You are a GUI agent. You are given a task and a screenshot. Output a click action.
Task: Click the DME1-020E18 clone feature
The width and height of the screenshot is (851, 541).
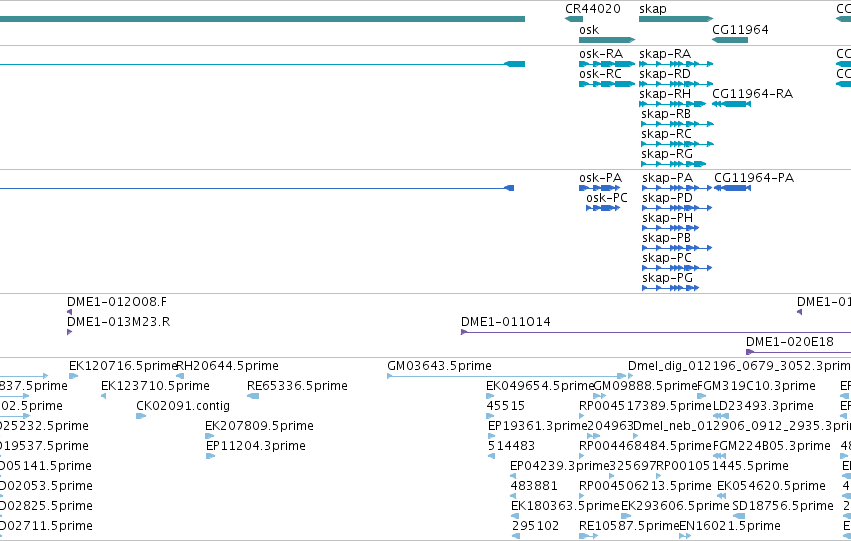tap(798, 352)
